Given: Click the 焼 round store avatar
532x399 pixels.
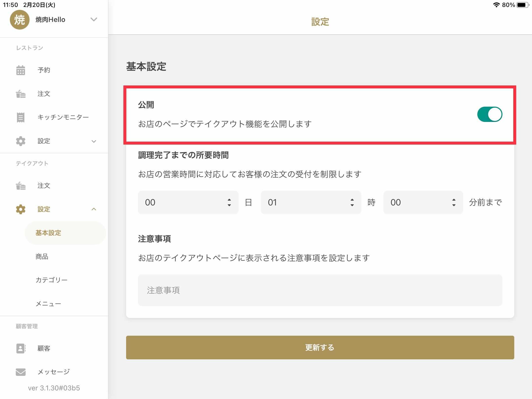Looking at the screenshot, I should pyautogui.click(x=19, y=20).
